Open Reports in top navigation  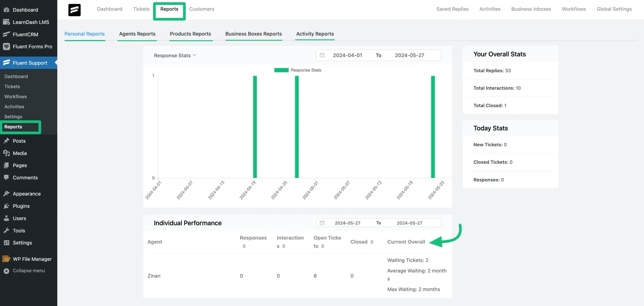169,9
